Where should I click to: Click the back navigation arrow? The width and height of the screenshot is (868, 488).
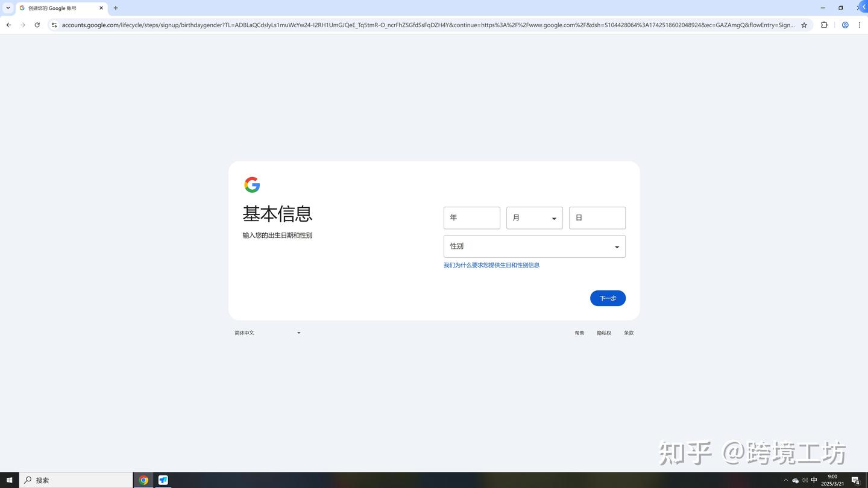click(x=8, y=25)
